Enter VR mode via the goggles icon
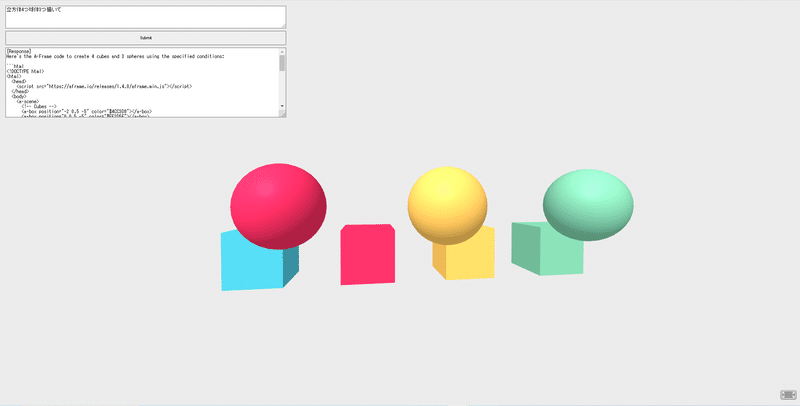This screenshot has height=406, width=800. pos(788,395)
